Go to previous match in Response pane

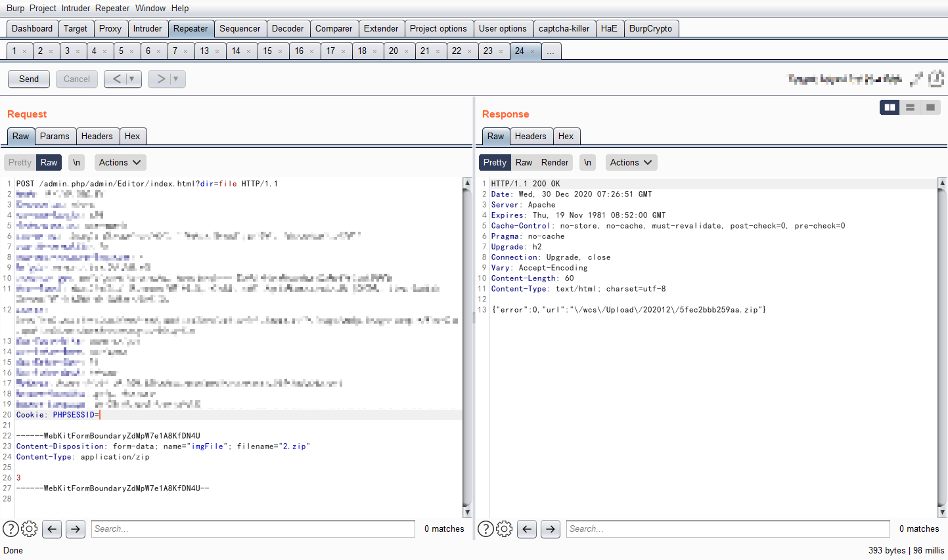[x=528, y=528]
